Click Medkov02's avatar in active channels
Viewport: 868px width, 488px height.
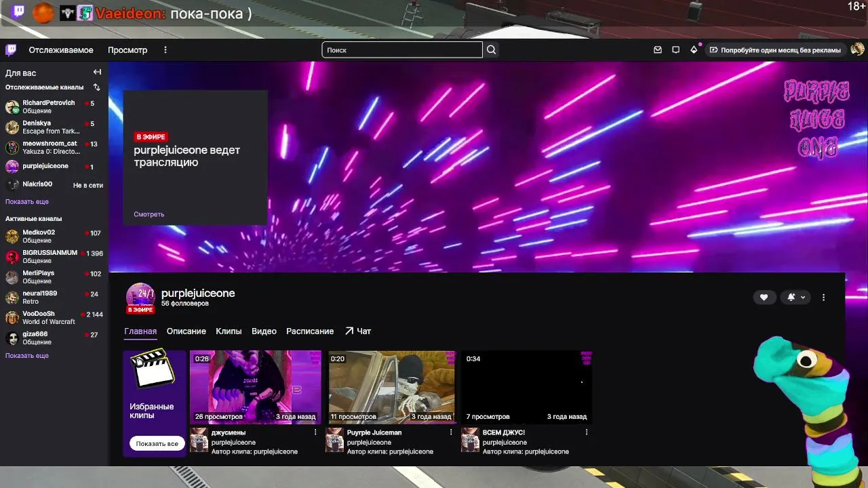pos(12,237)
